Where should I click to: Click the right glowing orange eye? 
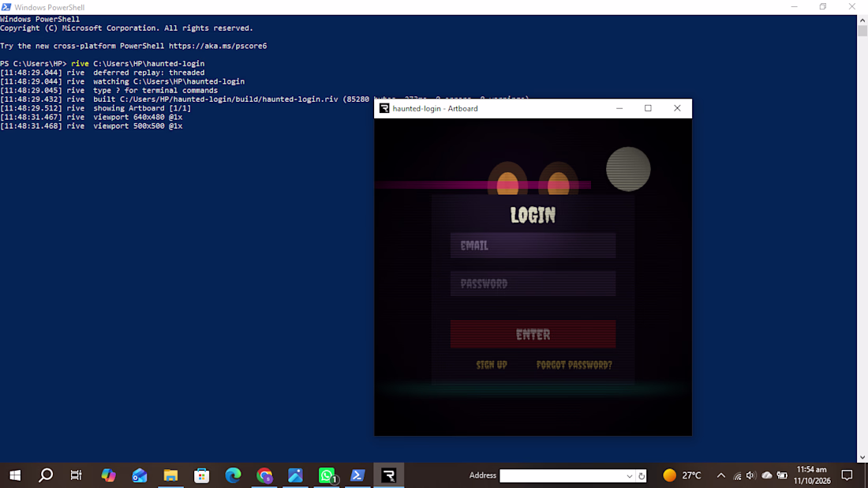558,182
